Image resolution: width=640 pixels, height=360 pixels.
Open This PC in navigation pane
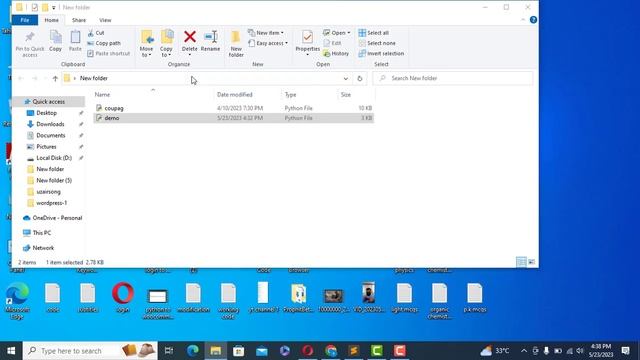click(x=42, y=233)
